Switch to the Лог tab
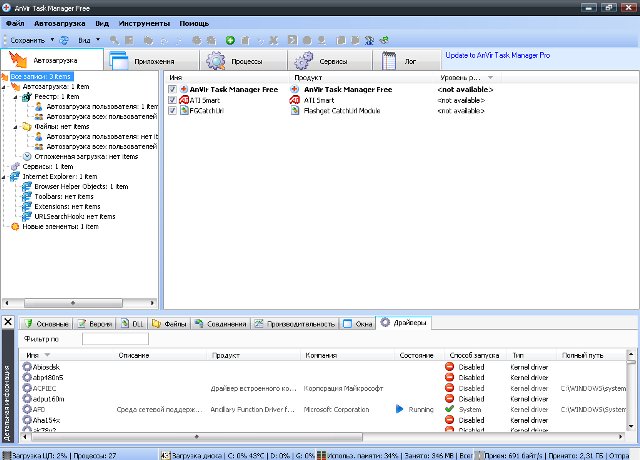The height and width of the screenshot is (460, 640). pyautogui.click(x=407, y=60)
